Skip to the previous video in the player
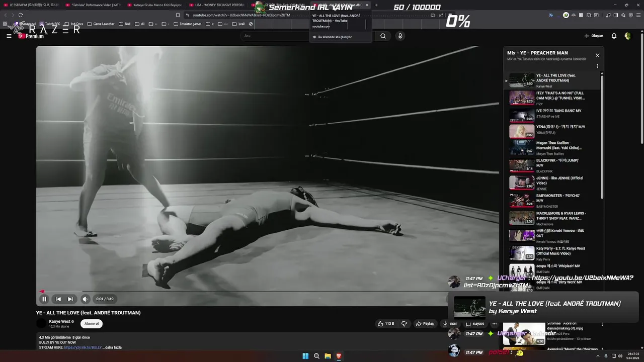 58,299
